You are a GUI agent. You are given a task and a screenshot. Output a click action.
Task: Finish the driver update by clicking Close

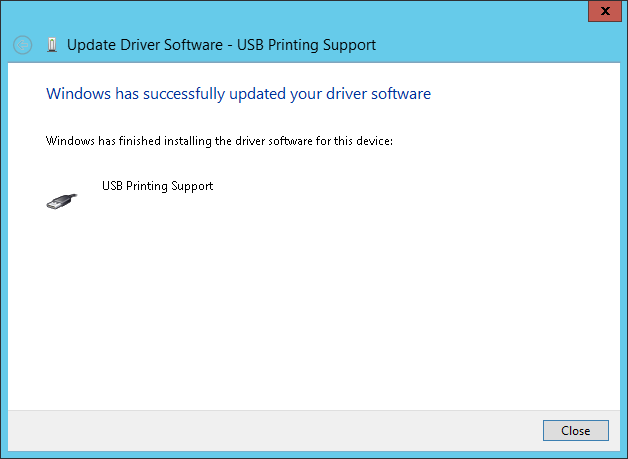[575, 431]
